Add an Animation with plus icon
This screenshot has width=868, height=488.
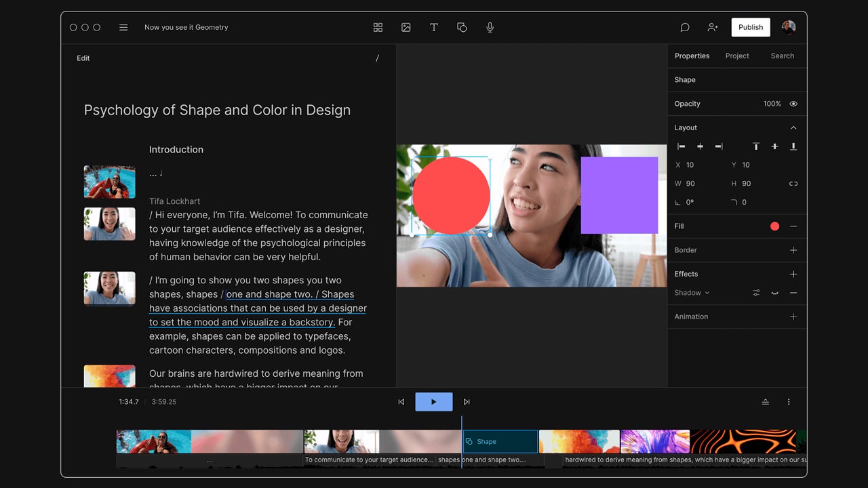pyautogui.click(x=793, y=317)
